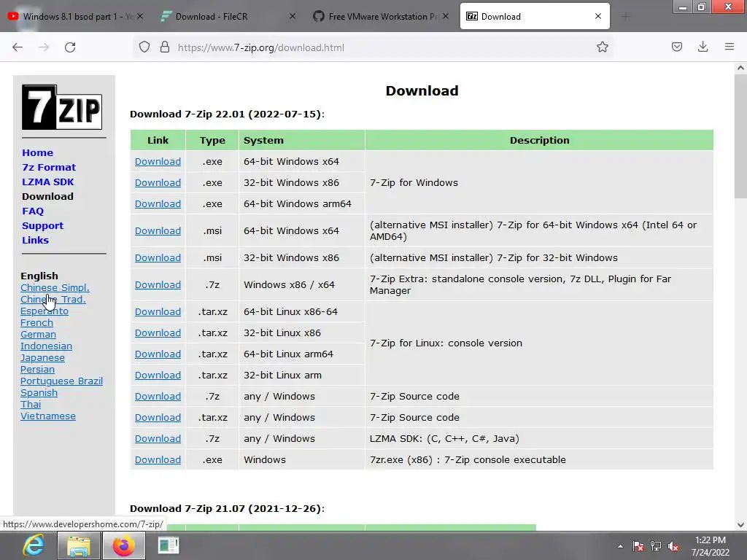Download .exe for 64-bit Windows x64

click(x=158, y=161)
